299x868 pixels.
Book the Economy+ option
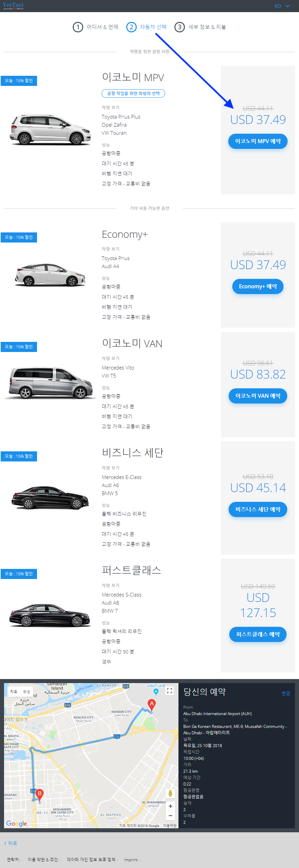coord(258,286)
